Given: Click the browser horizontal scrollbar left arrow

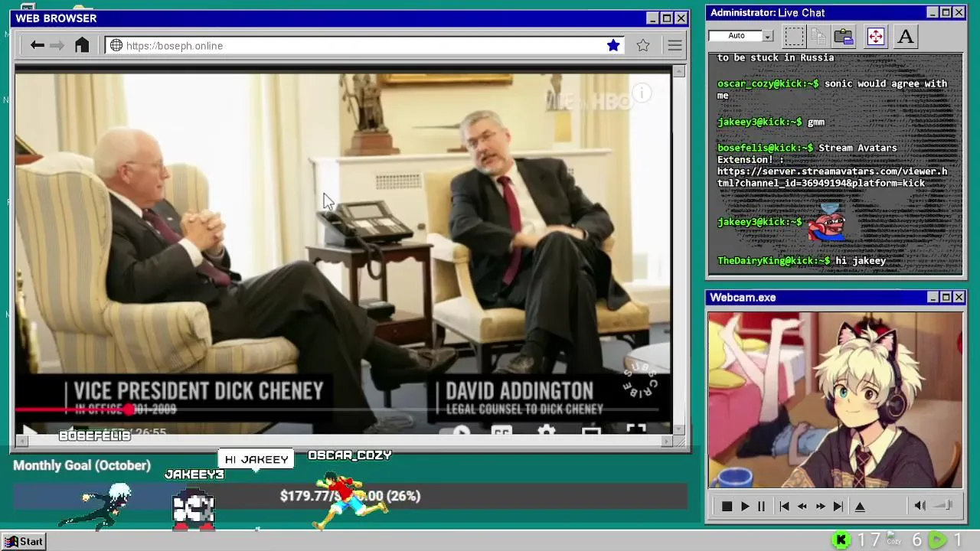Looking at the screenshot, I should point(21,441).
